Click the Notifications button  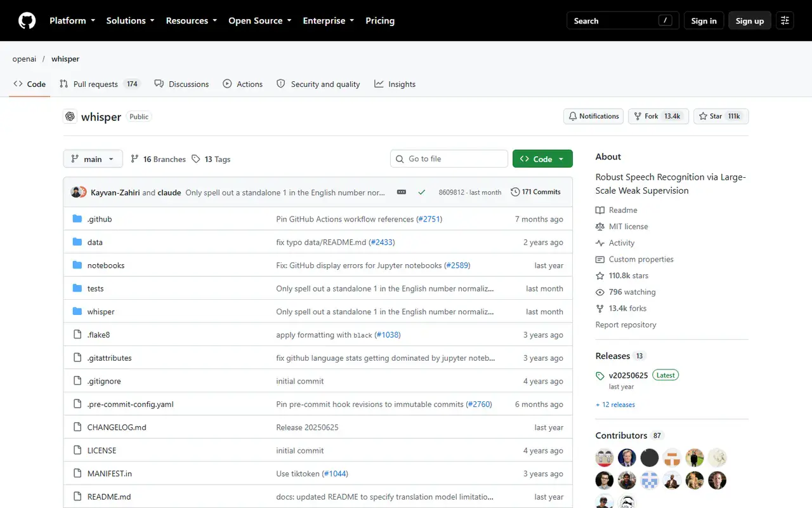593,116
